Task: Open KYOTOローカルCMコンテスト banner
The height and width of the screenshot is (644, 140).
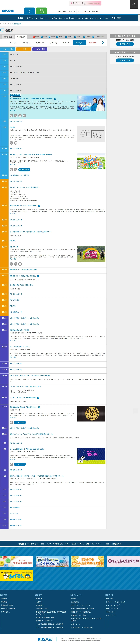Action: pyautogui.click(x=88, y=561)
